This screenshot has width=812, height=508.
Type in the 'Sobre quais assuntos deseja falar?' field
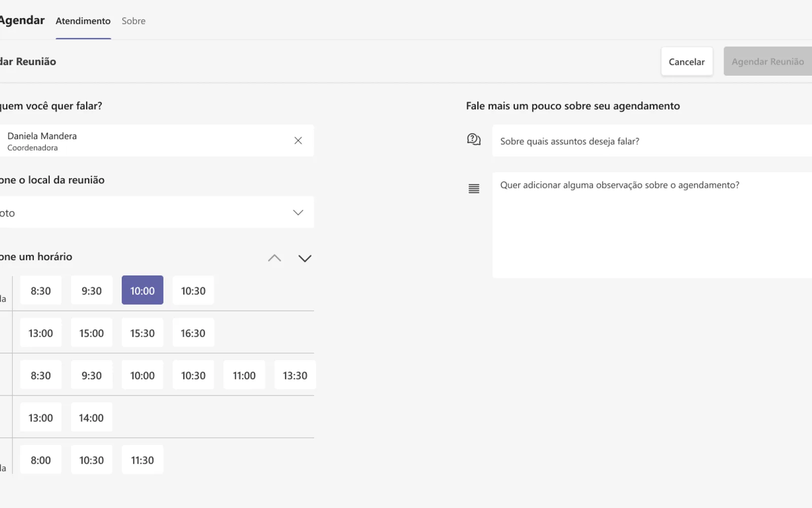pyautogui.click(x=652, y=141)
